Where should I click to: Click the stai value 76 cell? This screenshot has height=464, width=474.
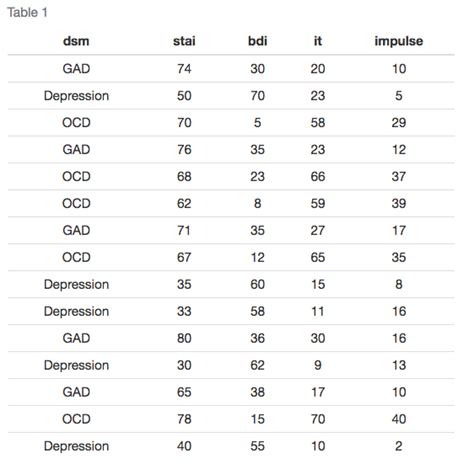(184, 150)
